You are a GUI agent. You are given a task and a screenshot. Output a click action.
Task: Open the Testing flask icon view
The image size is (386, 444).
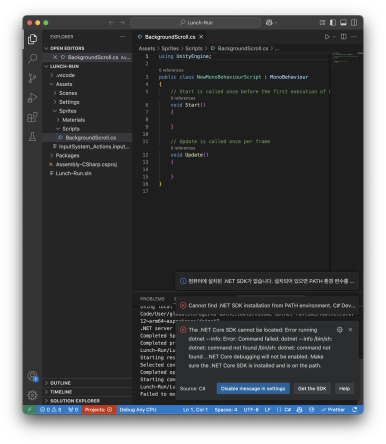(32, 136)
